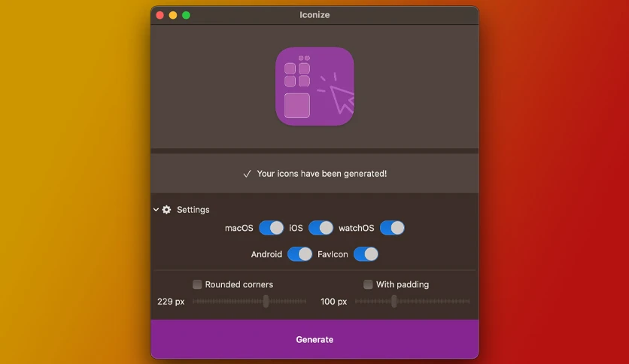This screenshot has width=629, height=364.
Task: Toggle the Android switch off
Action: (299, 254)
